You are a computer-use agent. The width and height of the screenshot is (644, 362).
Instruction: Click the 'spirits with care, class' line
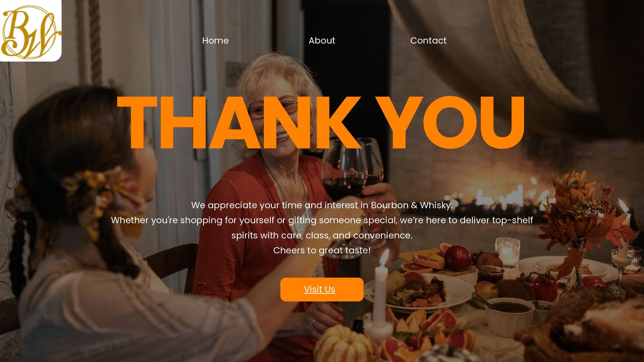[x=322, y=235]
